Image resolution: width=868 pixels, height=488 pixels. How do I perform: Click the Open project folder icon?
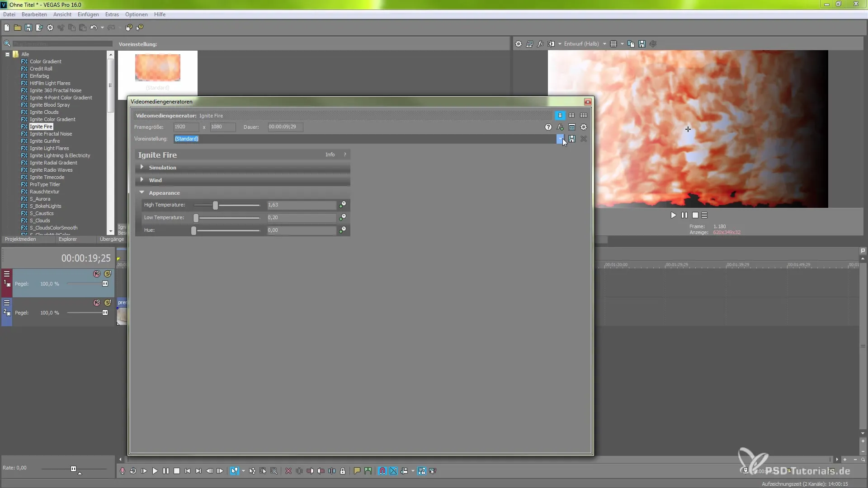18,28
